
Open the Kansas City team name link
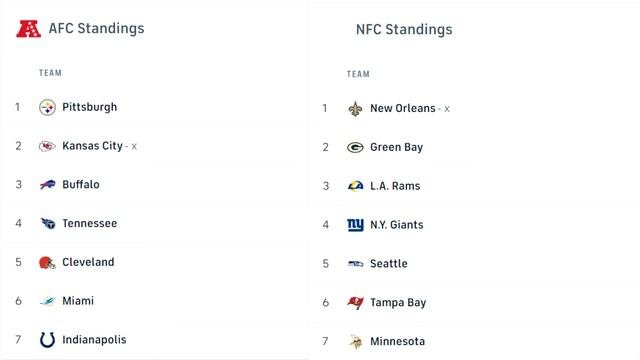(x=92, y=146)
